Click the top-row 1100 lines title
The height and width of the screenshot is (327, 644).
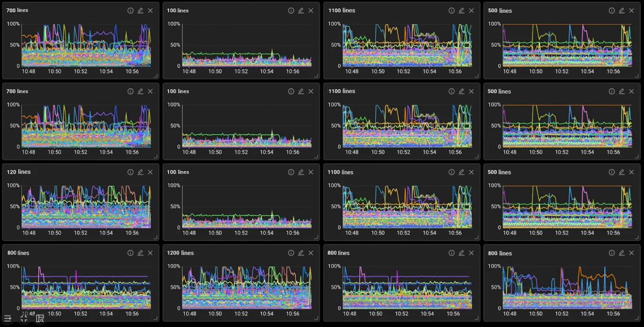(341, 11)
